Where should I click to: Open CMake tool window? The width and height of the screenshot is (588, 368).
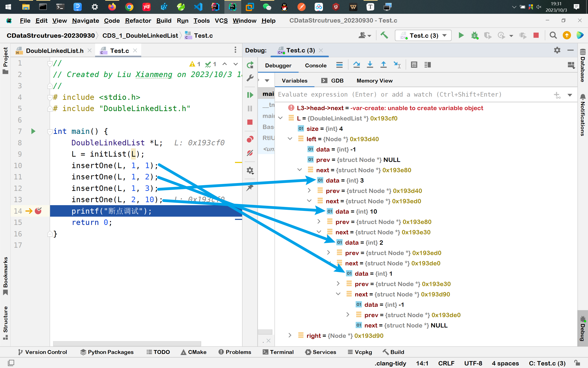coord(193,352)
